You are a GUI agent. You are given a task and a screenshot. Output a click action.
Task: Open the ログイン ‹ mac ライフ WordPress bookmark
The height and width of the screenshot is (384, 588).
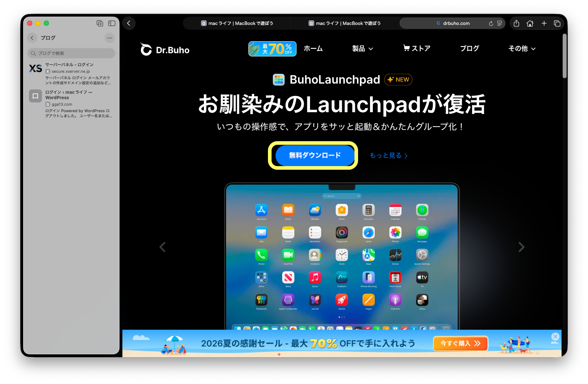pos(71,104)
